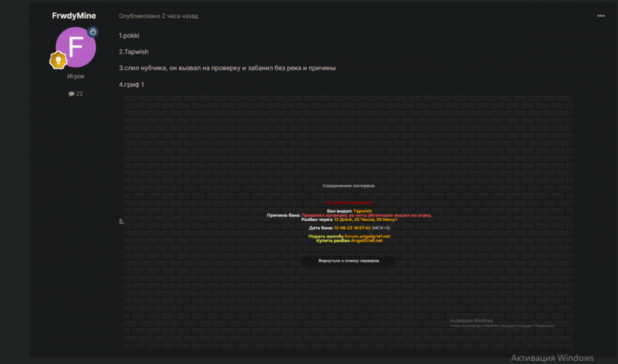
Task: Click 'Вернуться к списку серверов' button
Action: point(349,260)
